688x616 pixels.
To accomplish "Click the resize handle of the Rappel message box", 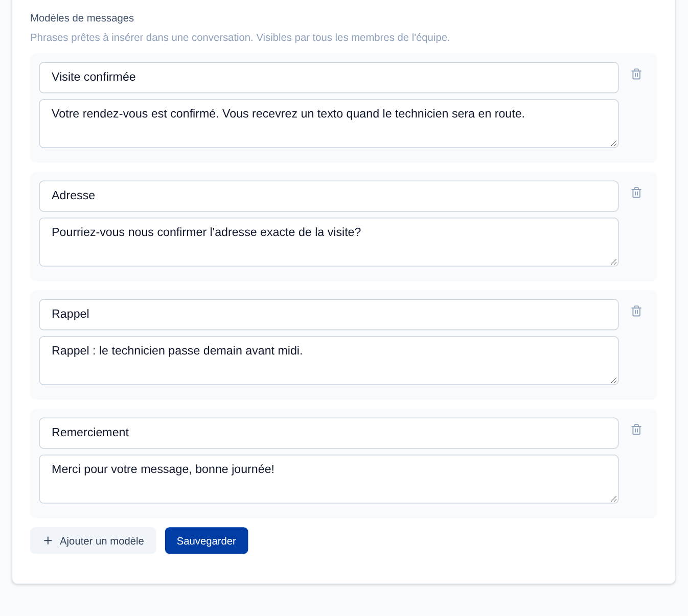I will (x=614, y=381).
